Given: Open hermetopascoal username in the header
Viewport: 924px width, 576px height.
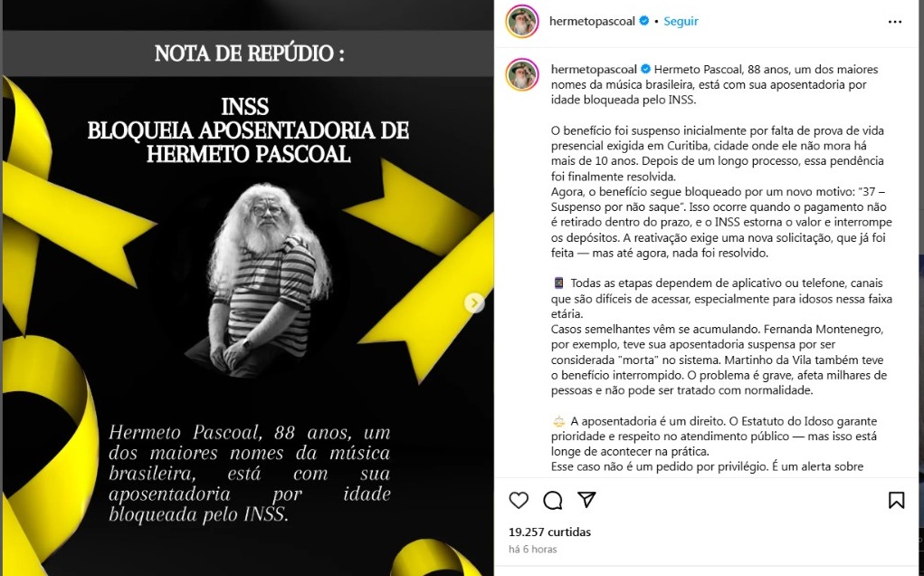Looking at the screenshot, I should pos(592,21).
